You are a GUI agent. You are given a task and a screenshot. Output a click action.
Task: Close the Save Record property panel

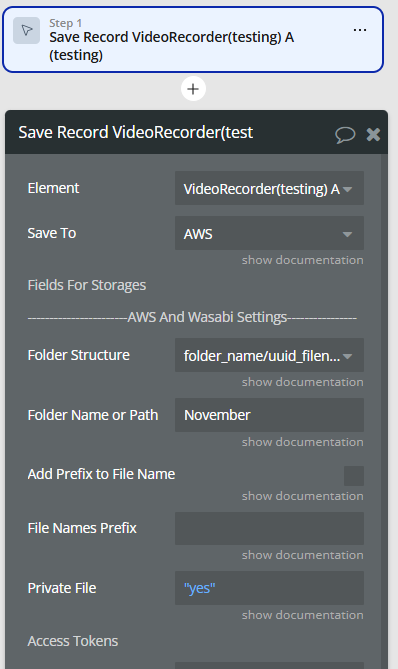tap(373, 135)
